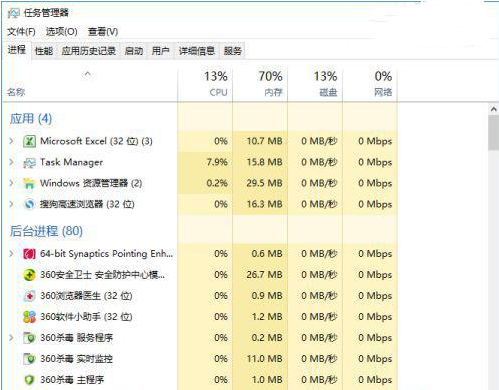The width and height of the screenshot is (499, 390).
Task: Sort by the 网络 column header
Action: [370, 84]
